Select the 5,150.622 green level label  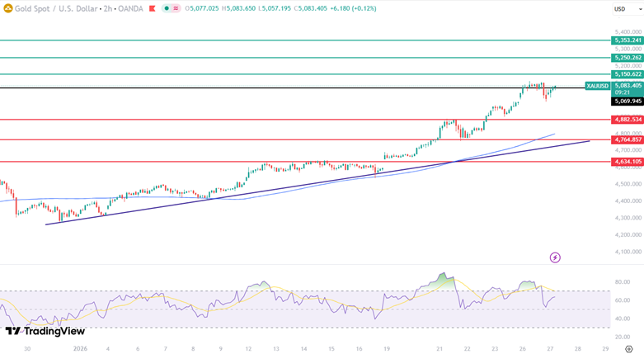coord(627,74)
